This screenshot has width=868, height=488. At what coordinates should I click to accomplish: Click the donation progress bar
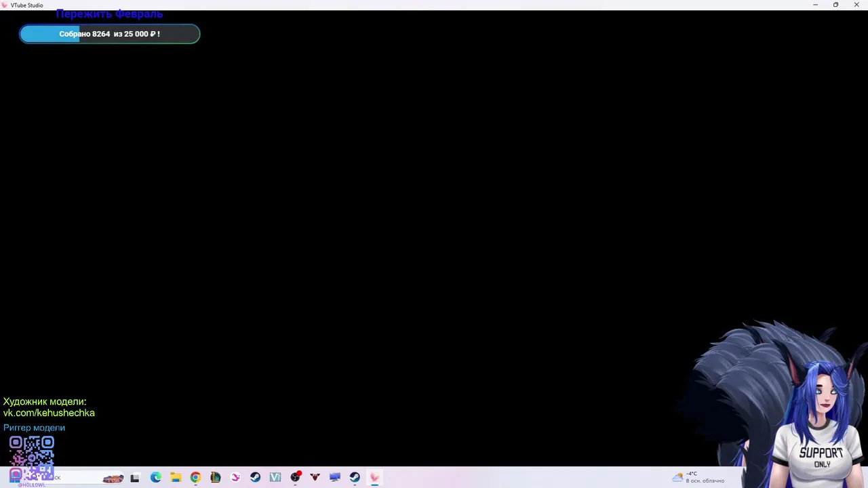pos(109,34)
